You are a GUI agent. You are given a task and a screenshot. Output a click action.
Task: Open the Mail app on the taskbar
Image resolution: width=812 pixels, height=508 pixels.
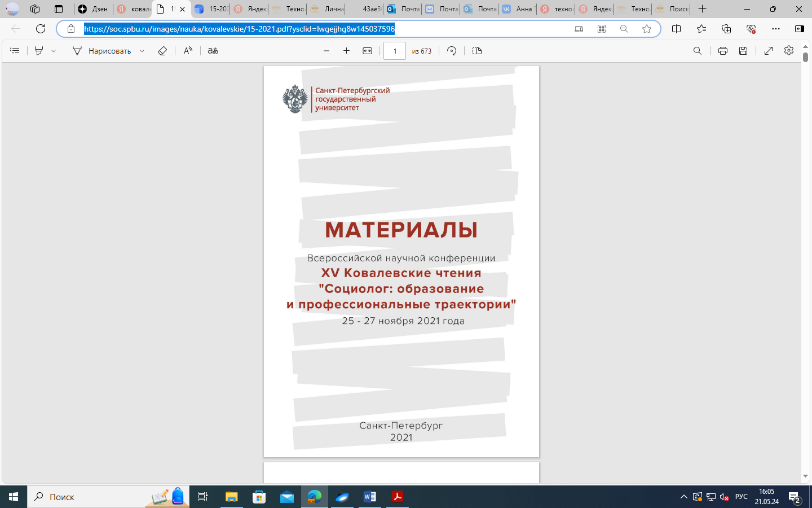click(286, 497)
